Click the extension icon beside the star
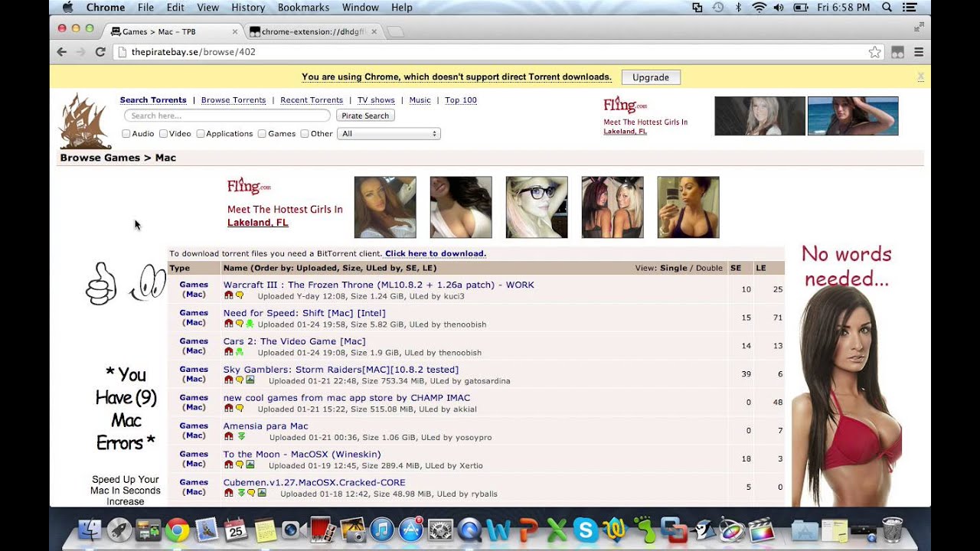The height and width of the screenshot is (551, 980). pos(897,52)
